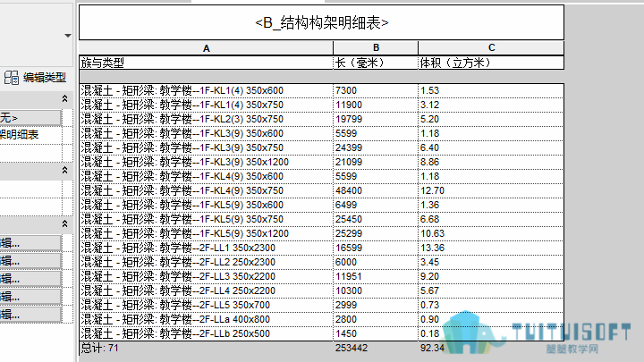The height and width of the screenshot is (362, 644).
Task: Click volume cell 9.20
Action: point(491,276)
